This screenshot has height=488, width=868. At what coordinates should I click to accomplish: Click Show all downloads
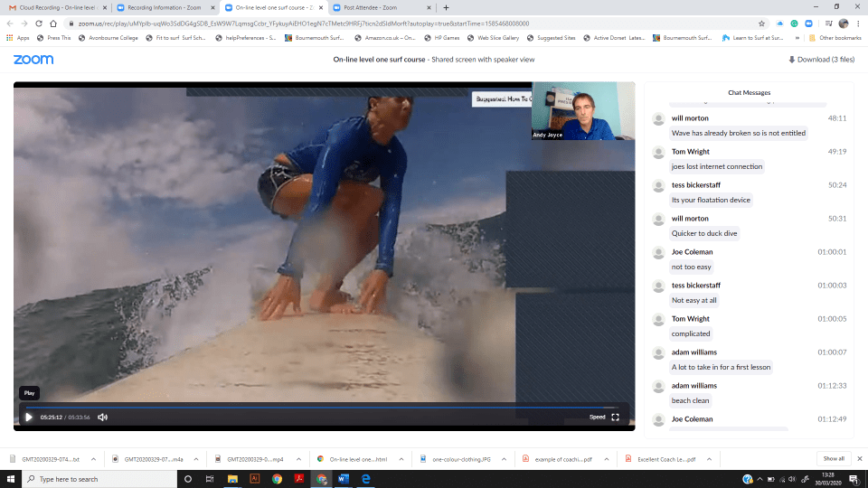[834, 458]
